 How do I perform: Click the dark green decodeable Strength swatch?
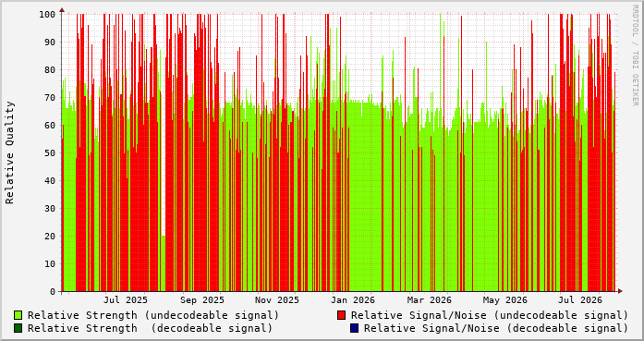(18, 328)
